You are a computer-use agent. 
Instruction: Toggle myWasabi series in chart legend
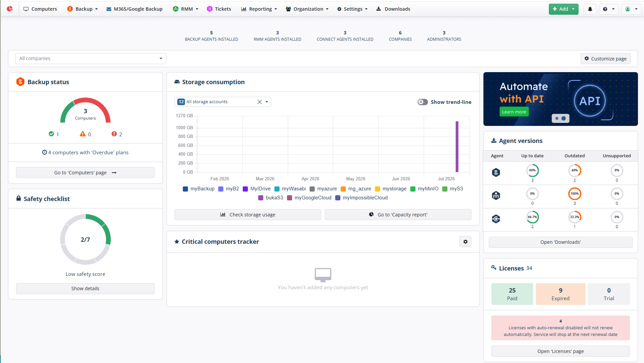290,189
